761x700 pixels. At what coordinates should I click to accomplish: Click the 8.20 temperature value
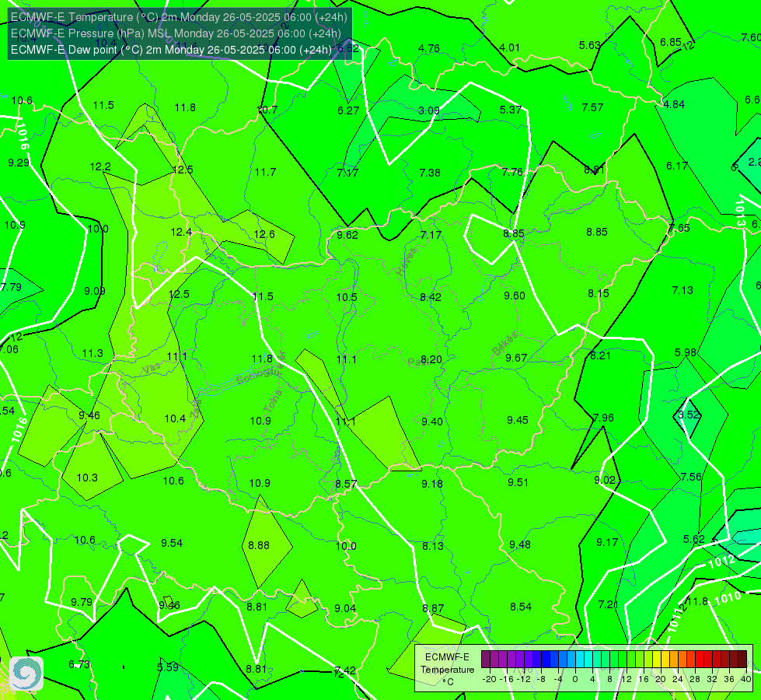point(431,359)
